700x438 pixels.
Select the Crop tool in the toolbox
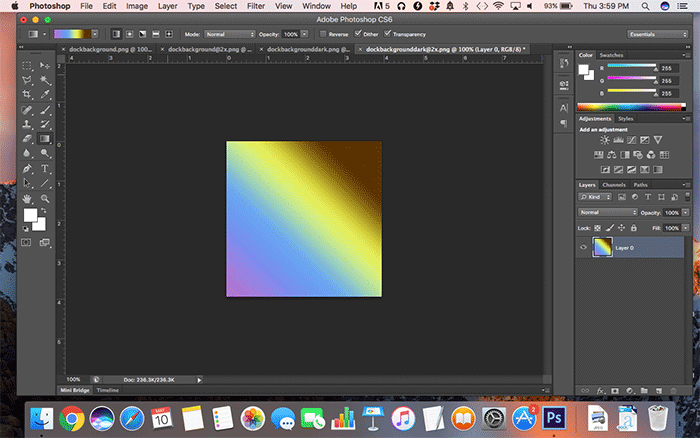point(28,93)
